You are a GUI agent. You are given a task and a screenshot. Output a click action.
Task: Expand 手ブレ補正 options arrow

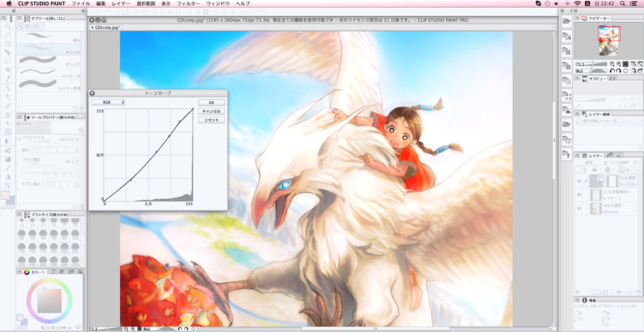point(79,184)
